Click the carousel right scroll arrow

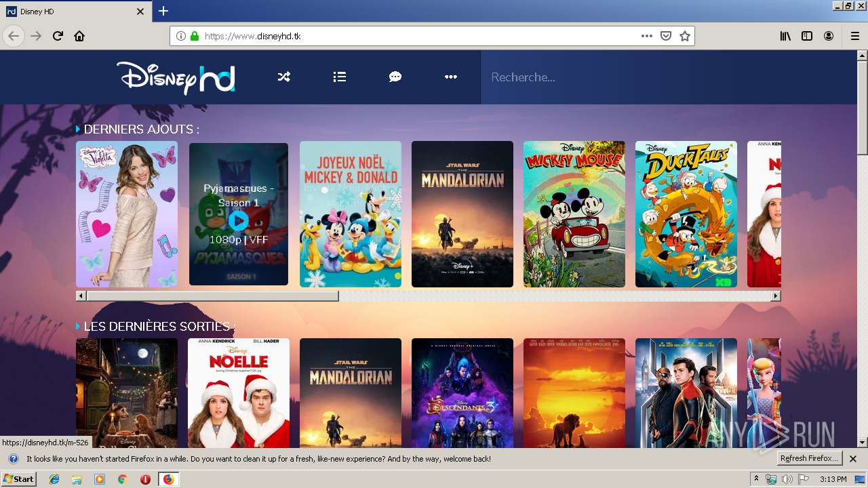(x=776, y=296)
